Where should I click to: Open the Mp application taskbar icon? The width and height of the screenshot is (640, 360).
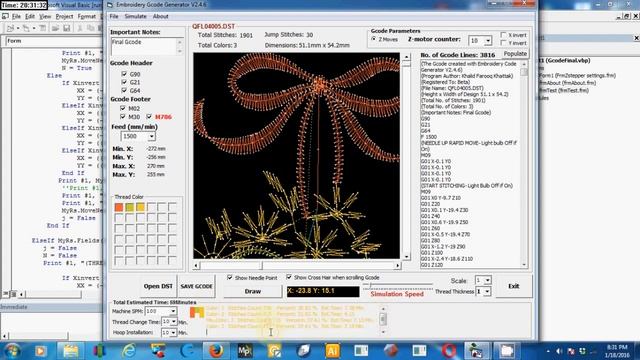(245, 351)
